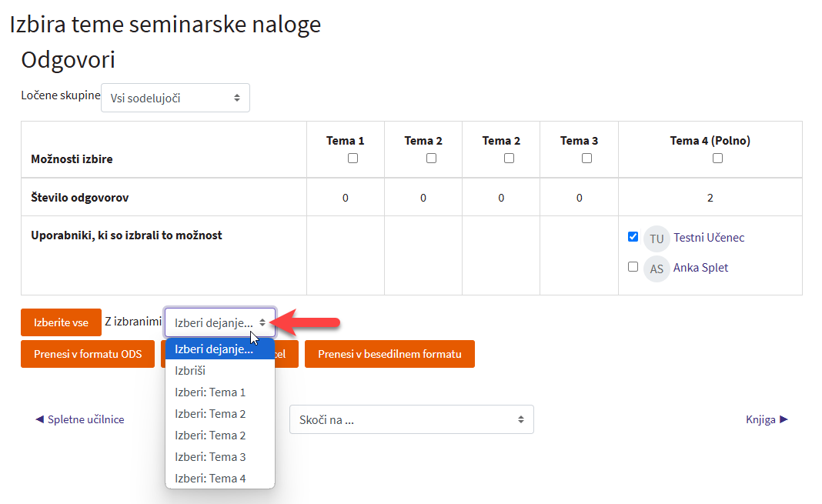Tick the Tema 4 (Polno) column checkbox

click(717, 158)
